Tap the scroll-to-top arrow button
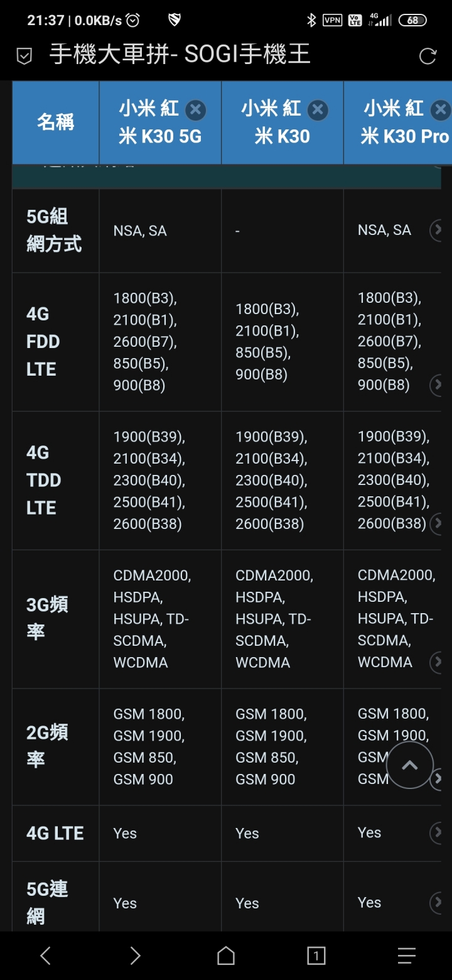The height and width of the screenshot is (980, 452). (410, 765)
